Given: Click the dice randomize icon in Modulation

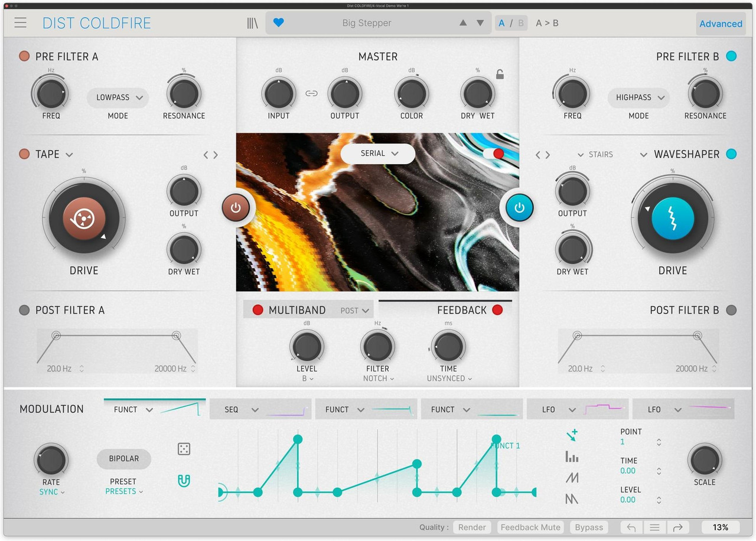Looking at the screenshot, I should [184, 449].
